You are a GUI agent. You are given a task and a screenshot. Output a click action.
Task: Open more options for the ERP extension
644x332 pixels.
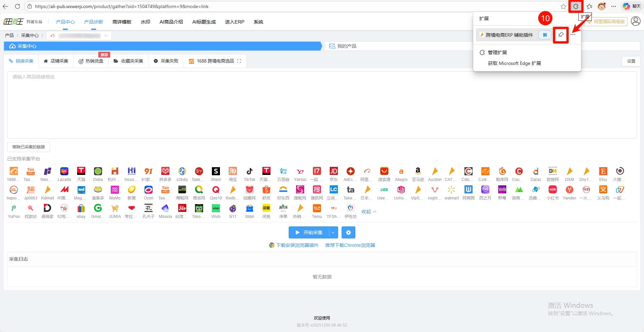[573, 35]
